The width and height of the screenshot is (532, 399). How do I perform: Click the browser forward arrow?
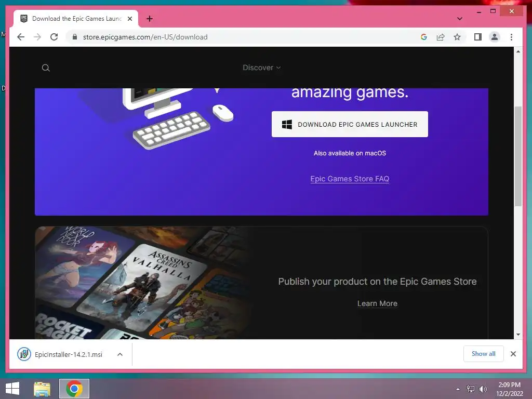coord(37,37)
